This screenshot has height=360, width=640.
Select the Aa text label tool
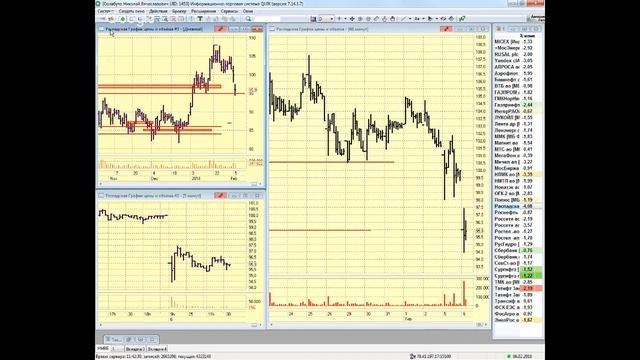[x=418, y=19]
